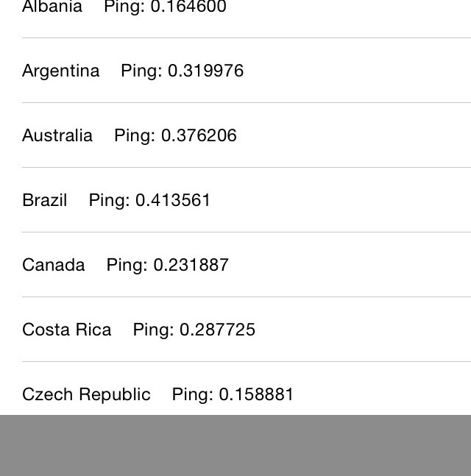This screenshot has width=471, height=476.
Task: Click the "Ping:" label beside Argentina
Action: (x=141, y=71)
